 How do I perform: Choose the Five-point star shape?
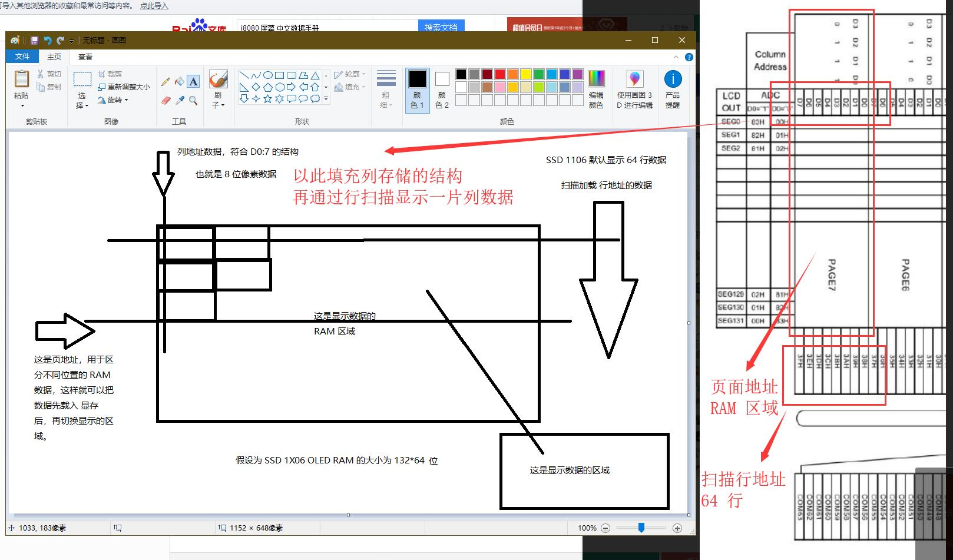267,99
